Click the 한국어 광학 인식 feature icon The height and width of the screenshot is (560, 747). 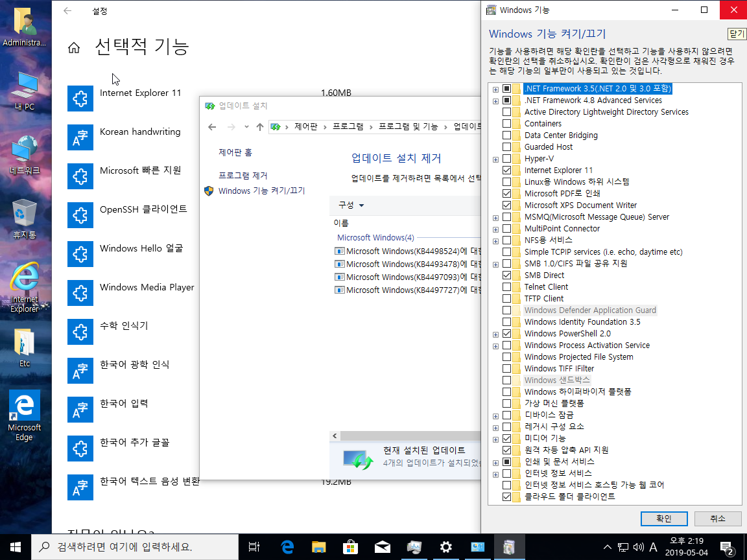(80, 371)
